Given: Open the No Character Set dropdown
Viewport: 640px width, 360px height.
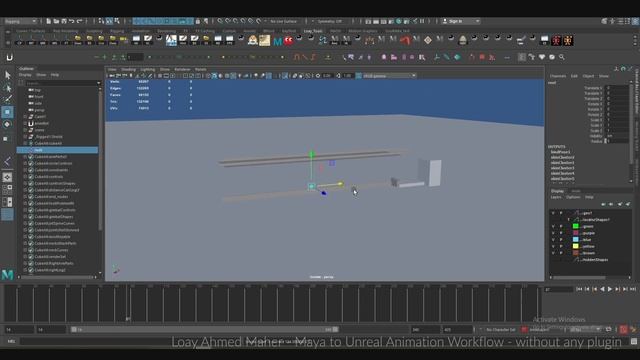Looking at the screenshot, I should pyautogui.click(x=500, y=329).
